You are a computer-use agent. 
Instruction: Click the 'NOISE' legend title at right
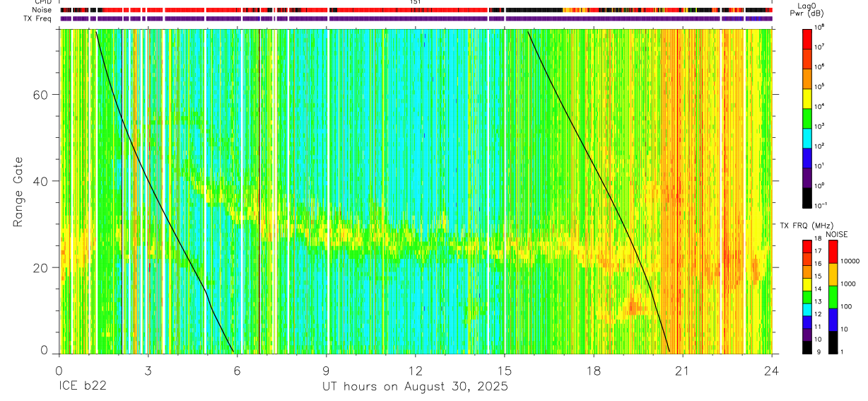(836, 234)
